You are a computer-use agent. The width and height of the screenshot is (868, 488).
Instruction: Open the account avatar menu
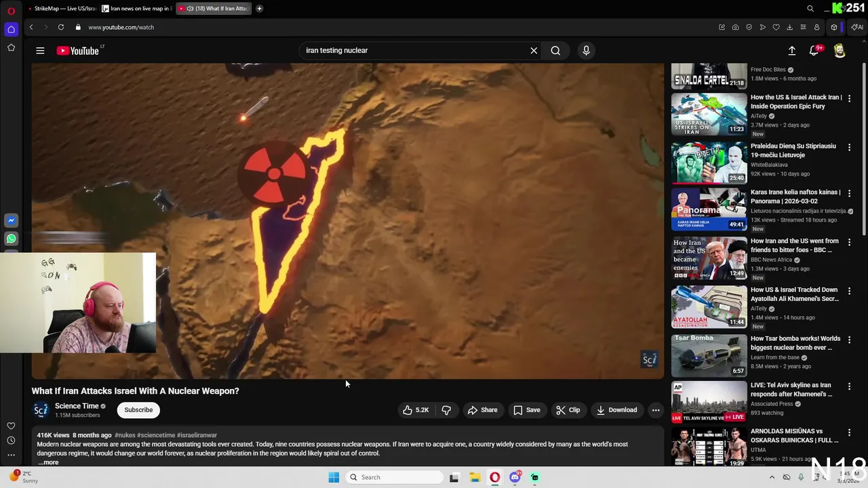pos(840,51)
